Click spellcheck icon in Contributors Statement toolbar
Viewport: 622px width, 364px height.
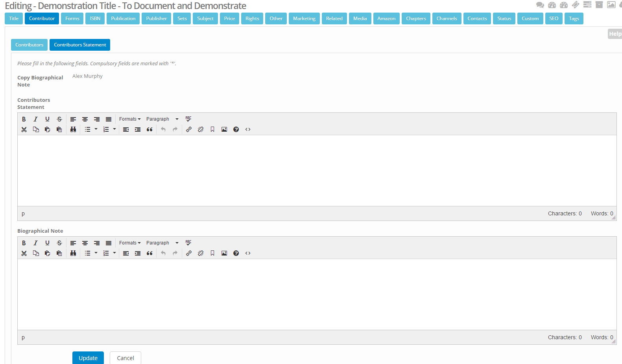(x=188, y=119)
